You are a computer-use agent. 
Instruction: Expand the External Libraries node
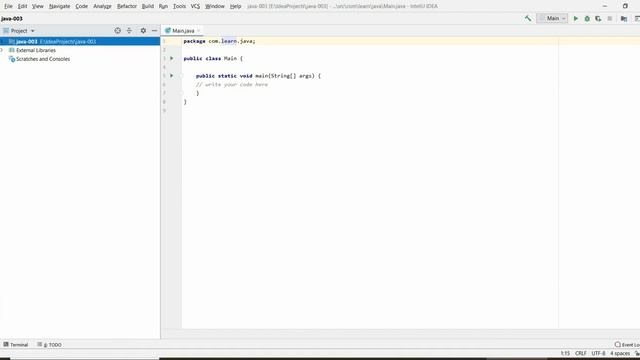coord(2,50)
